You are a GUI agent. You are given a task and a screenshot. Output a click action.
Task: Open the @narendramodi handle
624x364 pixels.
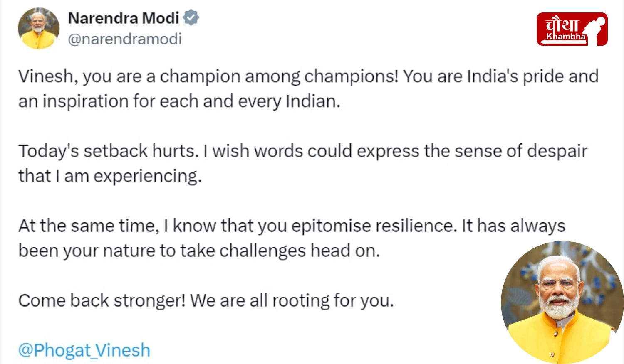coord(125,39)
